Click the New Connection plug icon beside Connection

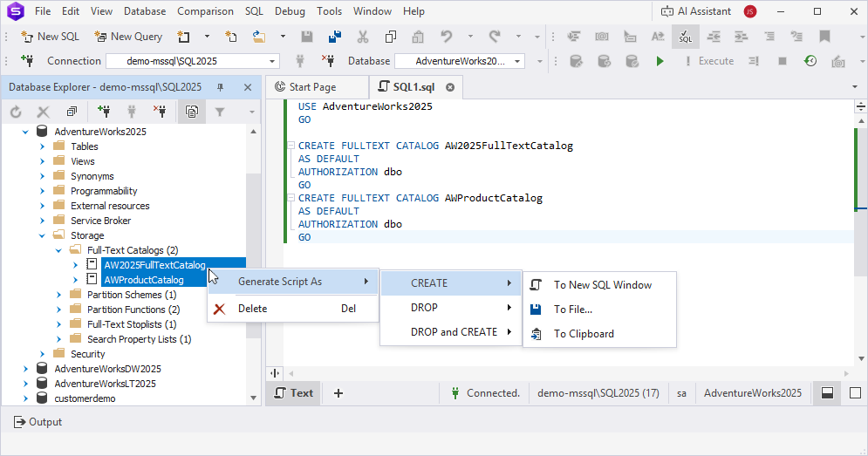(x=26, y=60)
